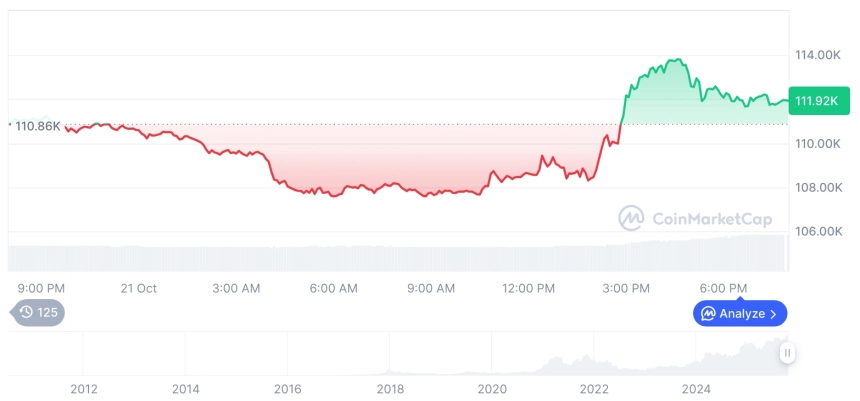This screenshot has width=860, height=401.
Task: Click the green 111.92K current price tag
Action: pyautogui.click(x=815, y=100)
